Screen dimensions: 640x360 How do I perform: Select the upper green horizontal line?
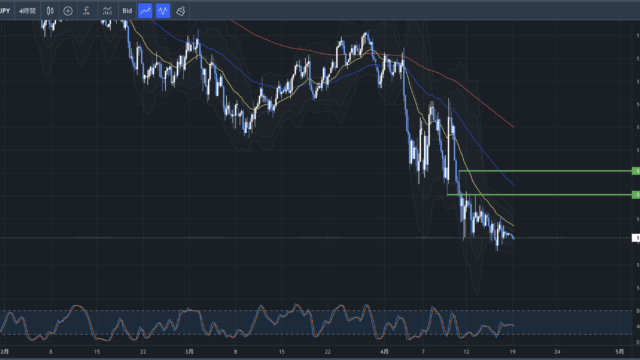[x=545, y=171]
